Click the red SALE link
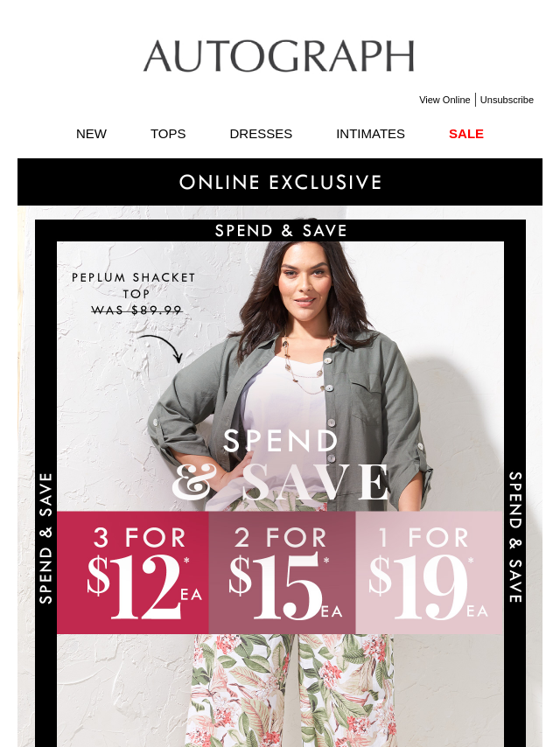Image resolution: width=560 pixels, height=747 pixels. [466, 134]
